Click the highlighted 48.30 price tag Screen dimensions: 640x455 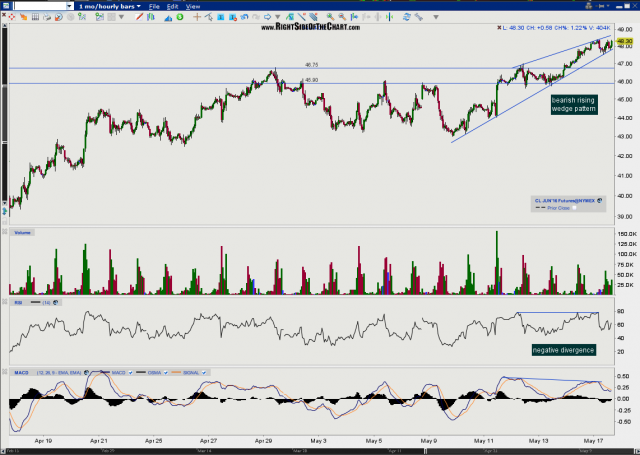pyautogui.click(x=624, y=41)
